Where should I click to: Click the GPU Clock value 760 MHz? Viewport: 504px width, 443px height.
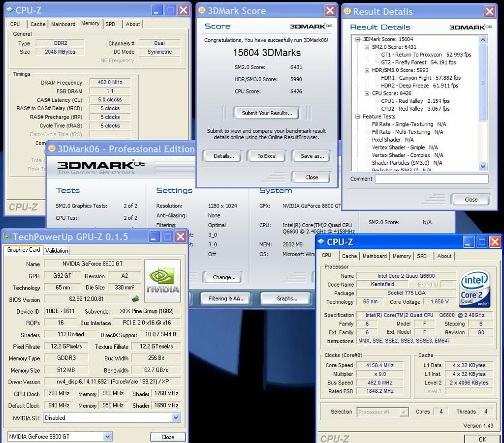click(59, 393)
